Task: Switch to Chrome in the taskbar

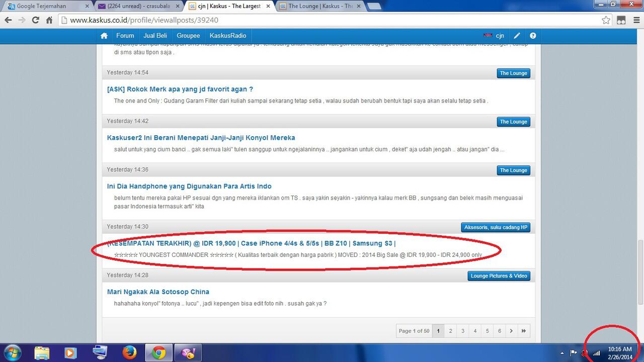Action: pyautogui.click(x=158, y=352)
